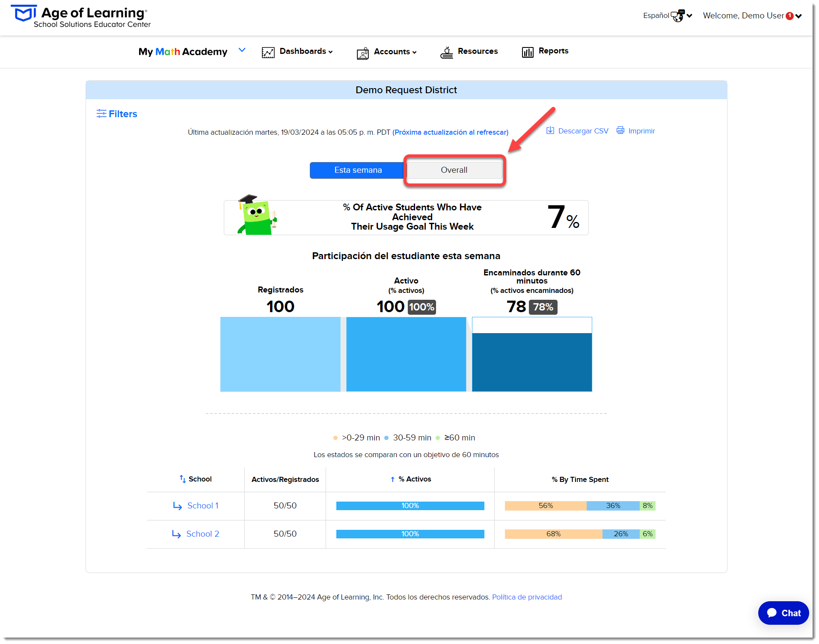Viewport: 819px width, 644px height.
Task: Open the Filters panel link
Action: [123, 114]
